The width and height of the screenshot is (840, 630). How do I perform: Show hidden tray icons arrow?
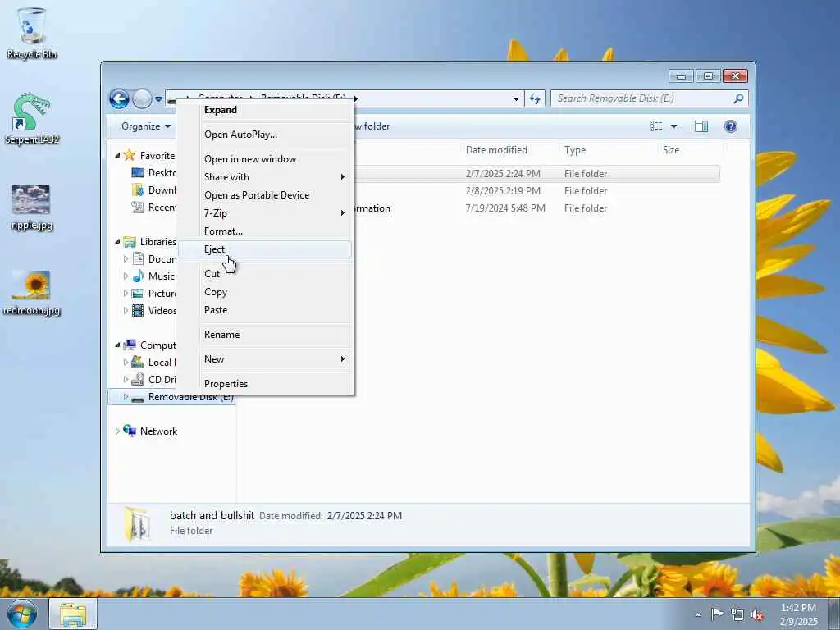pyautogui.click(x=697, y=614)
